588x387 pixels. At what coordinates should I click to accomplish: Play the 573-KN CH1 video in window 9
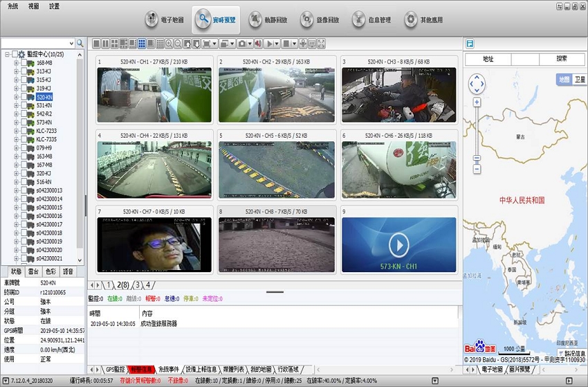click(398, 244)
